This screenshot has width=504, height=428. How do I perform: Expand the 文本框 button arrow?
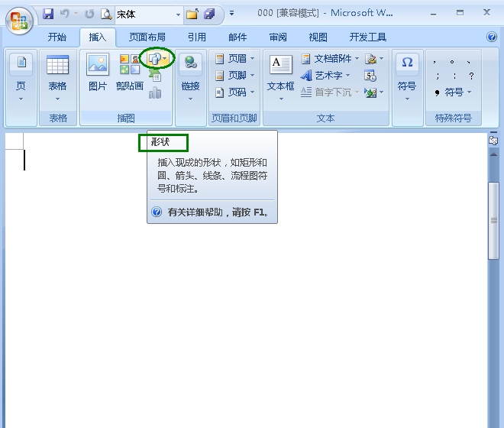pos(281,99)
